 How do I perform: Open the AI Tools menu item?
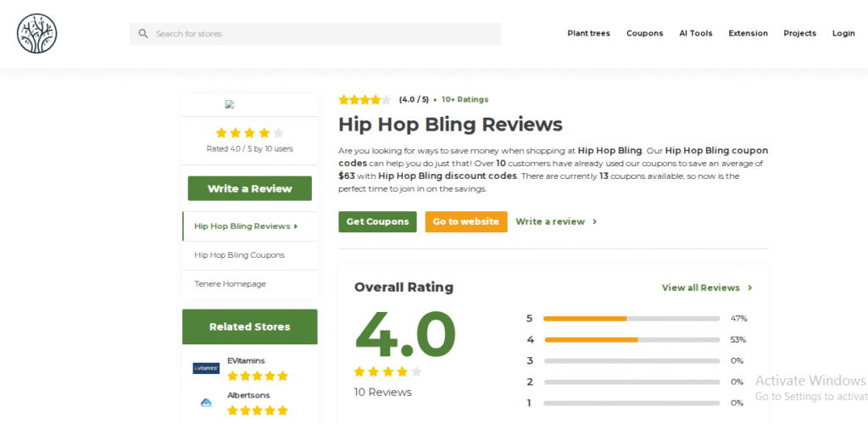coord(696,33)
